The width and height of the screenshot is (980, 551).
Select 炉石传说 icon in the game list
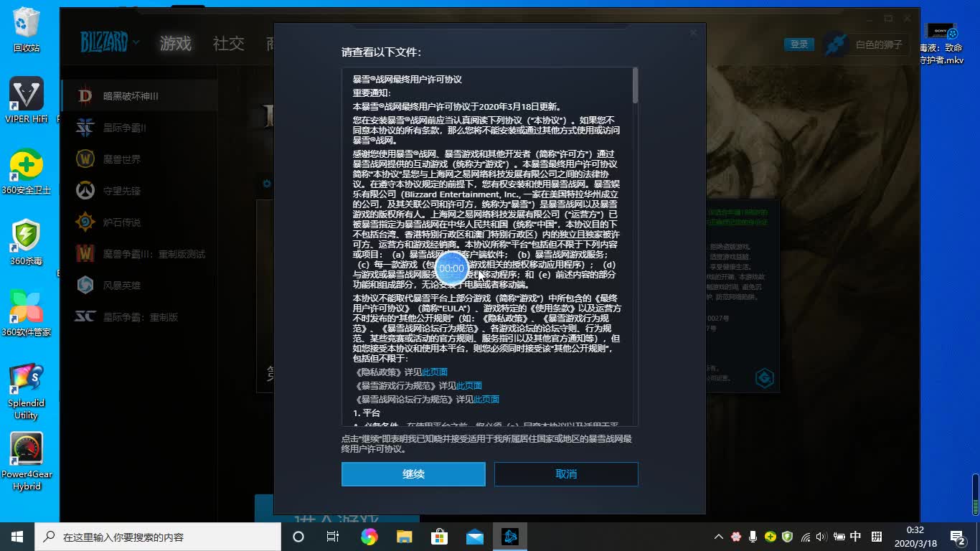point(85,222)
